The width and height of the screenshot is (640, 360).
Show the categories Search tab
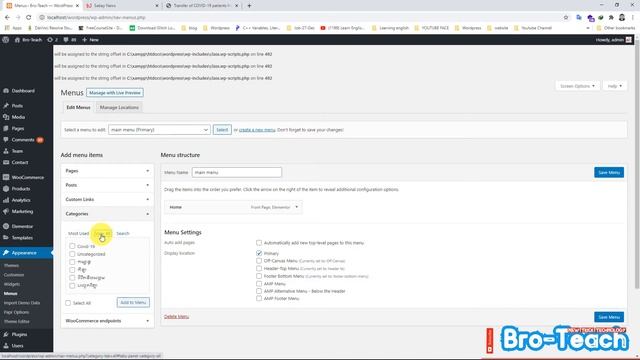click(x=123, y=233)
